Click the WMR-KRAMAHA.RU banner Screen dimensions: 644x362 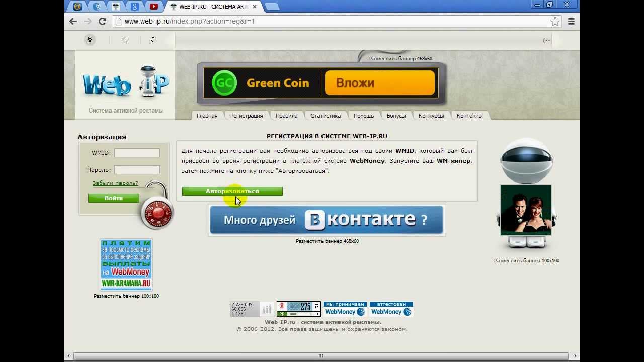[126, 264]
